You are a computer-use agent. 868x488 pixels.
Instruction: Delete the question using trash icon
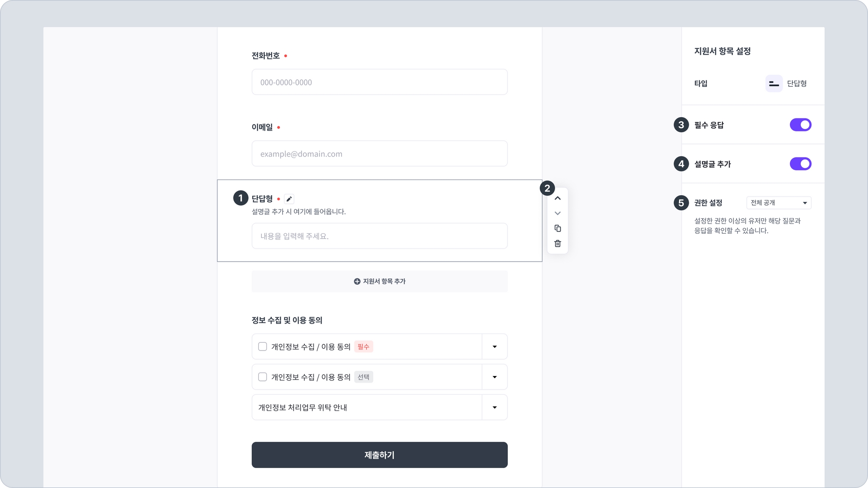(558, 244)
